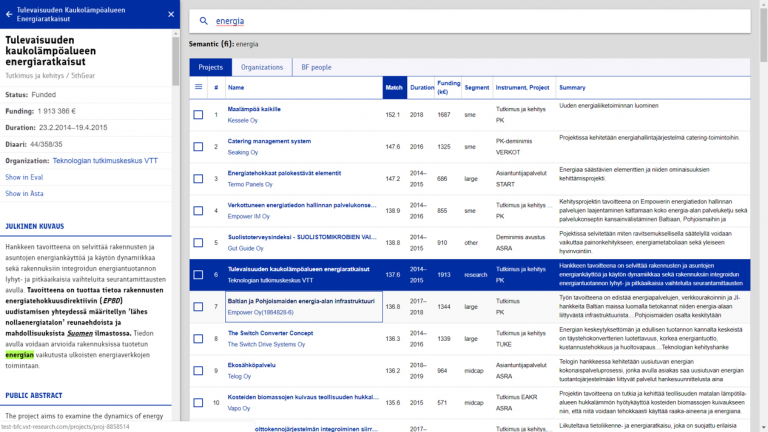Click the Show in Asta link
Image resolution: width=768 pixels, height=432 pixels.
(24, 193)
